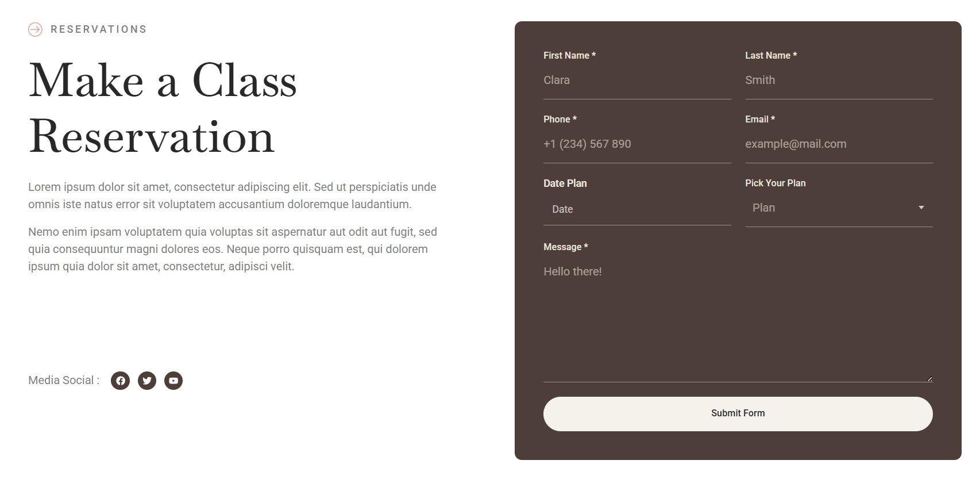980x483 pixels.
Task: Click the Message field label
Action: click(565, 247)
